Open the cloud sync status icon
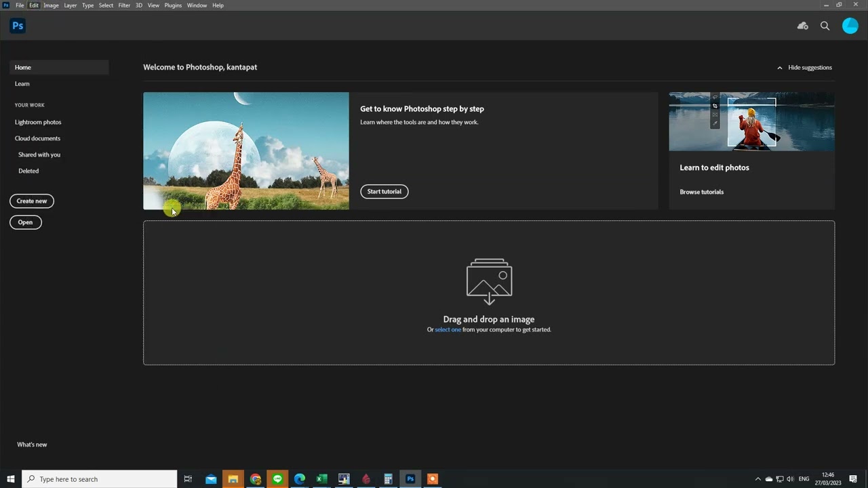This screenshot has width=868, height=488. (x=803, y=26)
